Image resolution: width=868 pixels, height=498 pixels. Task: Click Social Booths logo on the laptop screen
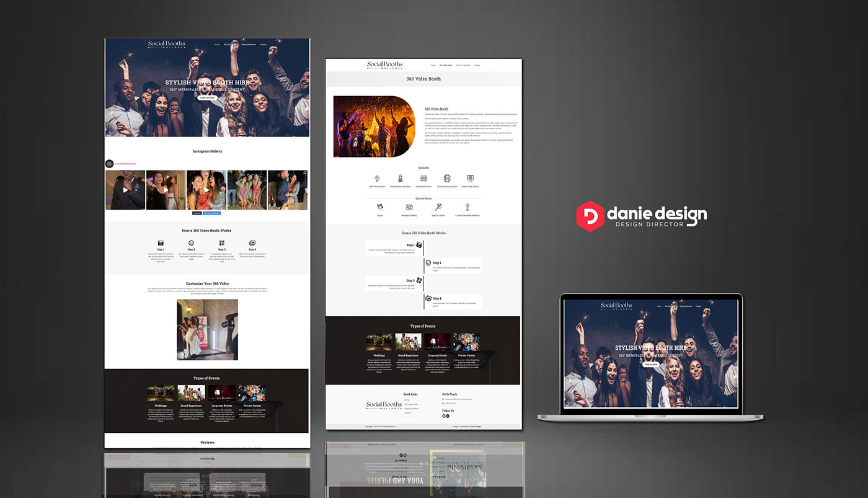coord(616,306)
